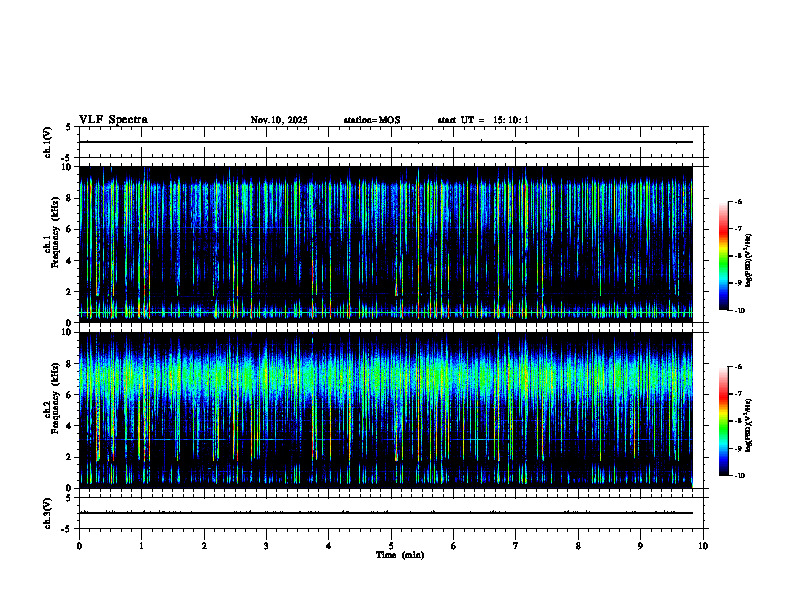Screen dimensions: 792x612
Task: Click the "-8" label on ch.1 color bar
Action: pyautogui.click(x=738, y=256)
